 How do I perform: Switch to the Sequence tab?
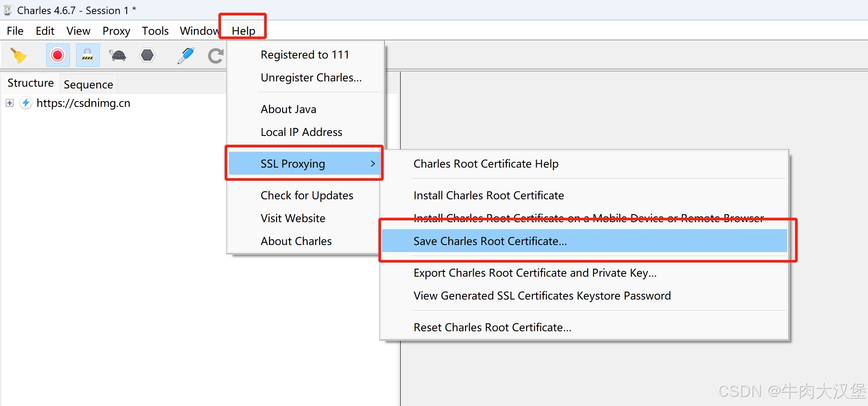click(88, 84)
